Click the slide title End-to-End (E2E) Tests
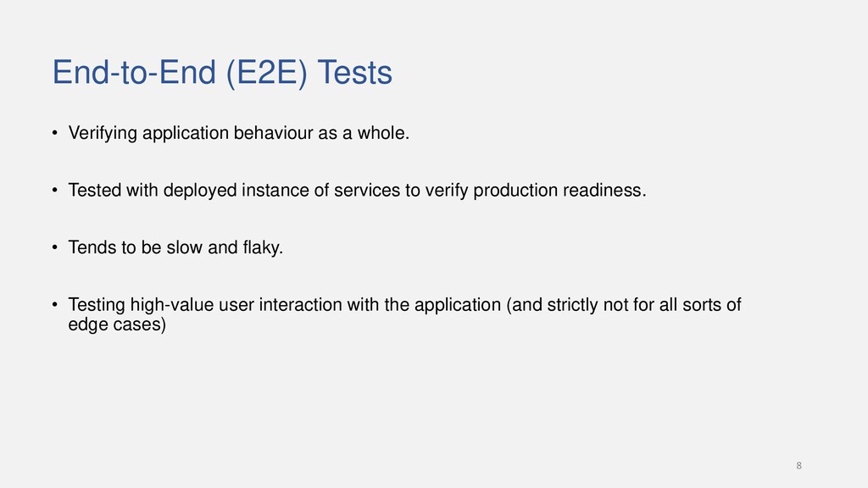The height and width of the screenshot is (488, 868). pos(222,73)
